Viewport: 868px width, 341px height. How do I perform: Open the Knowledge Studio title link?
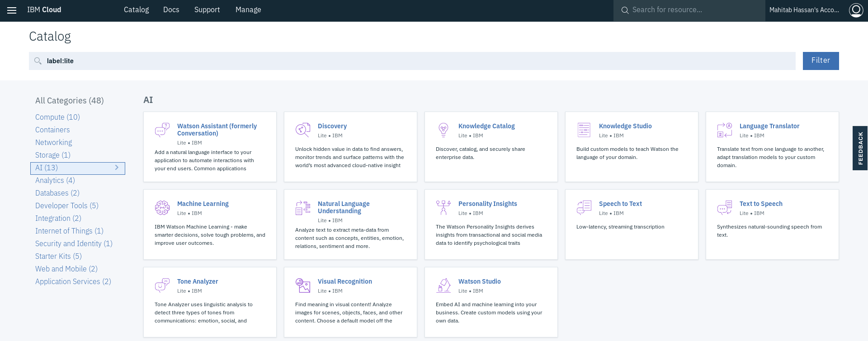[625, 126]
